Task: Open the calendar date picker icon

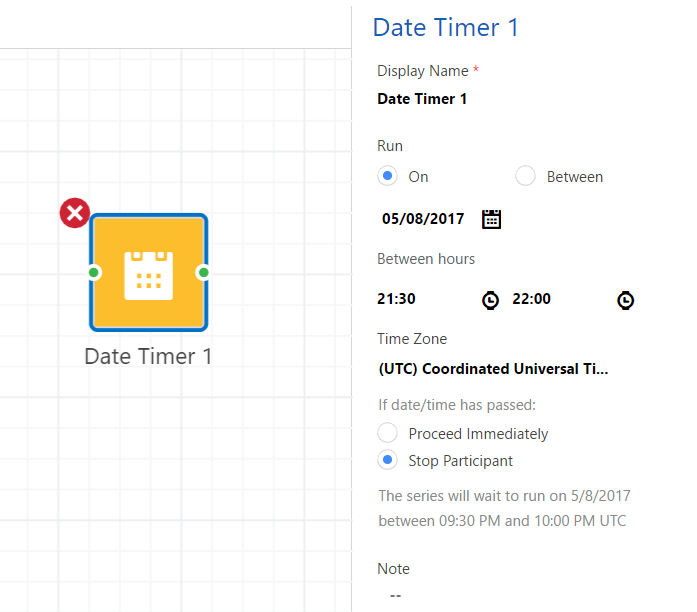Action: 491,219
